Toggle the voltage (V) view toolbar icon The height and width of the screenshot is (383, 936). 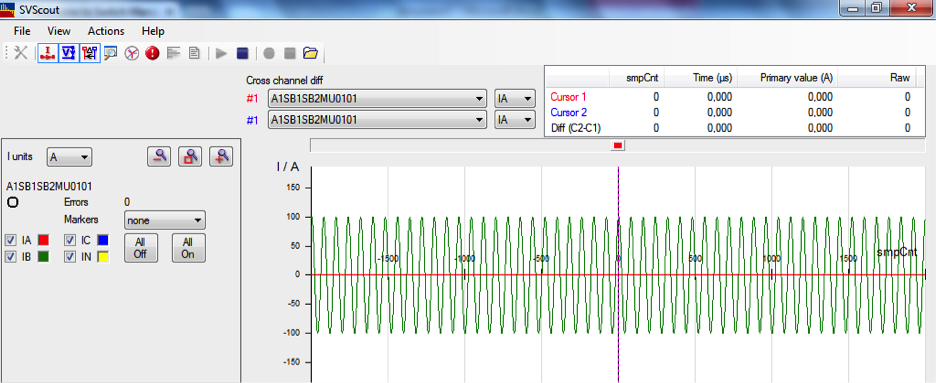[x=69, y=53]
